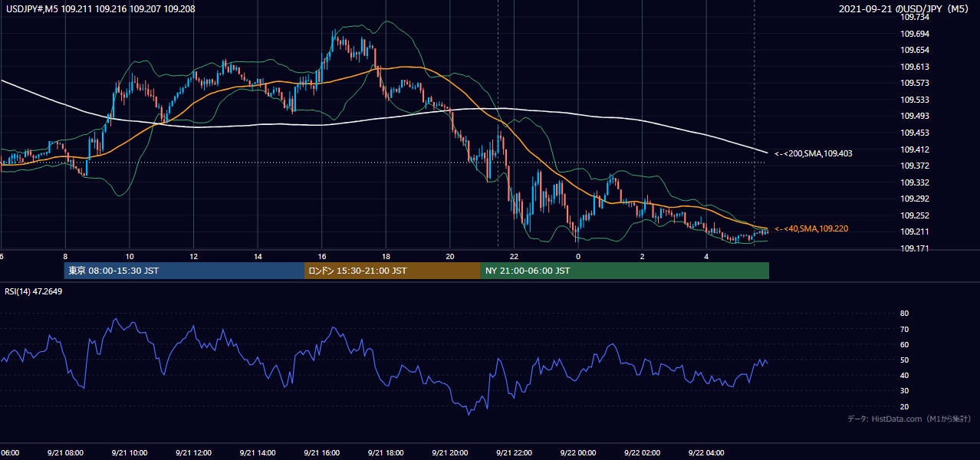Viewport: 980px width, 460px height.
Task: Click RSI scale value 60
Action: coord(904,344)
